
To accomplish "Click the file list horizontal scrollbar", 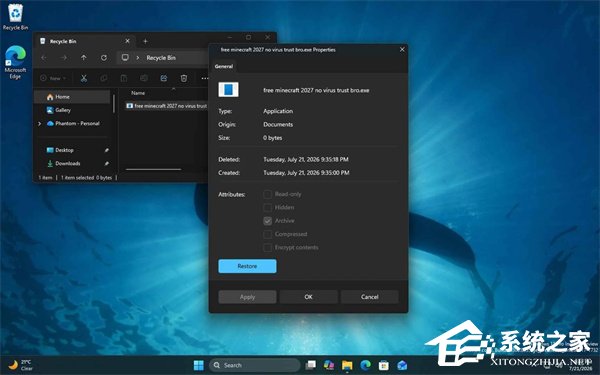I will click(x=153, y=169).
